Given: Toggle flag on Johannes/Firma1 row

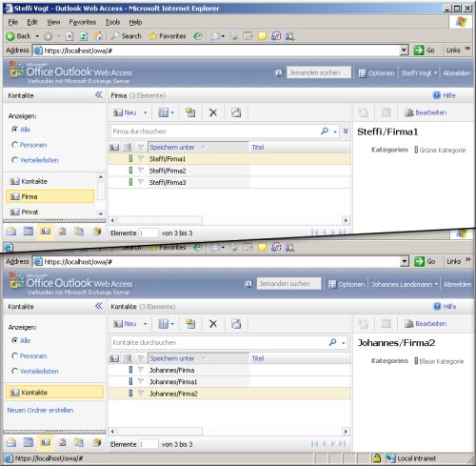Looking at the screenshot, I should click(141, 381).
